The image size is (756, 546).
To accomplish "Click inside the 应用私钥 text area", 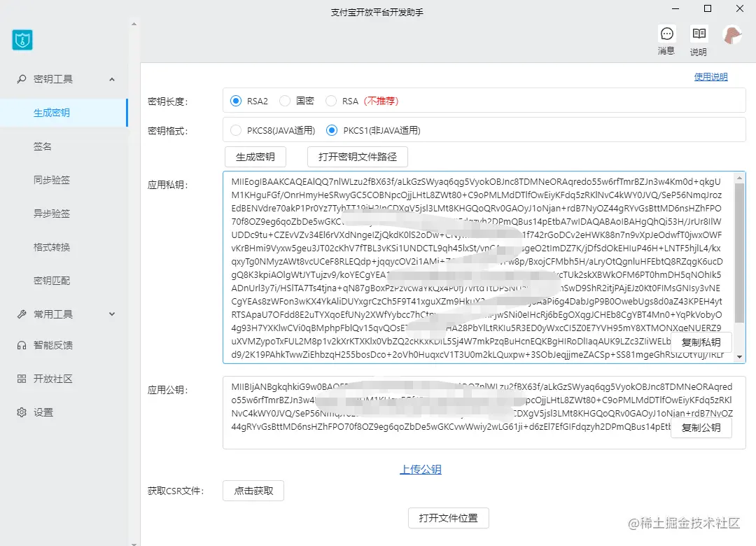I will tap(484, 267).
